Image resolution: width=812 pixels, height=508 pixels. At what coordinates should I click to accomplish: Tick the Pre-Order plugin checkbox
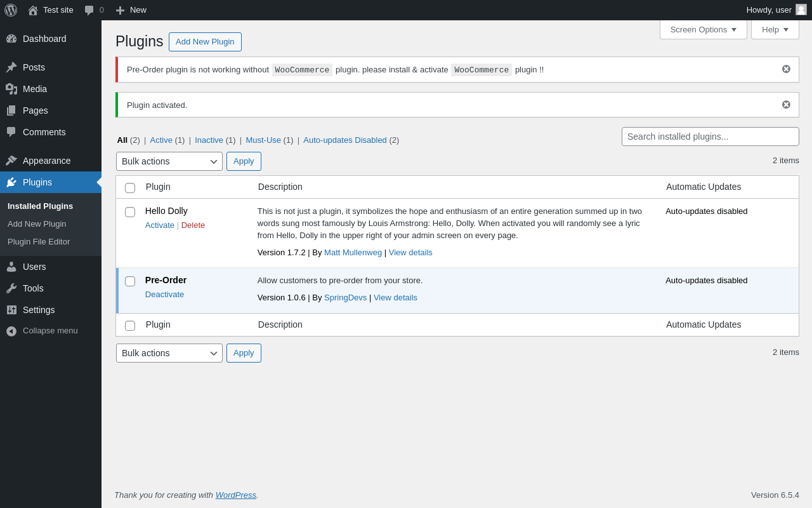[130, 281]
